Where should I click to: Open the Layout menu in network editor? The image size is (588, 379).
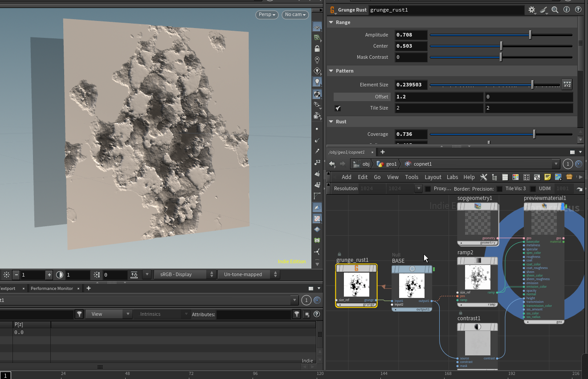[433, 177]
